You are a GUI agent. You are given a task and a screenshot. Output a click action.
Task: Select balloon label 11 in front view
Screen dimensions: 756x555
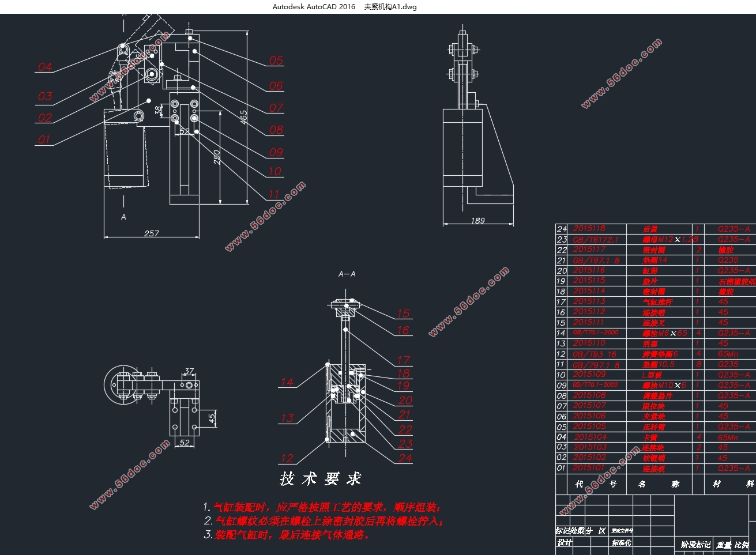274,194
